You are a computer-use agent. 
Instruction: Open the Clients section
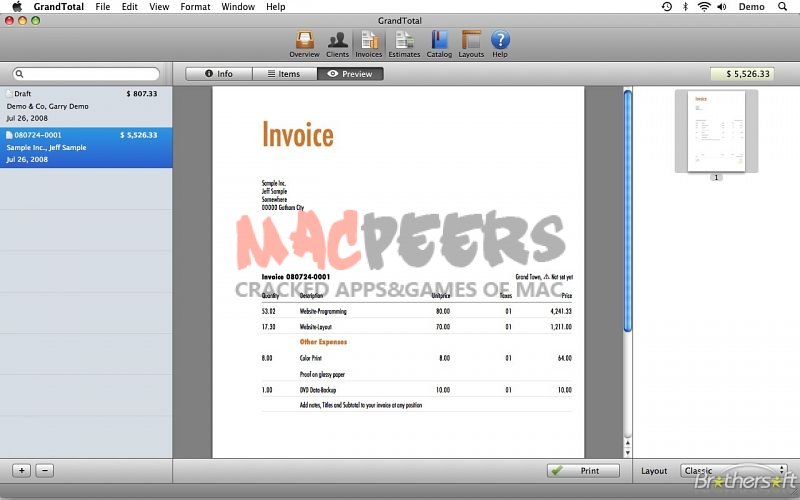click(337, 42)
